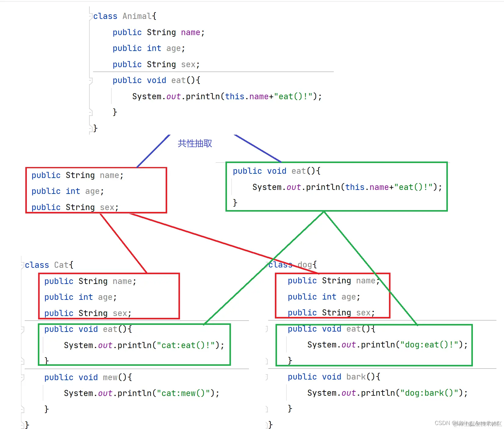Click "public String name;" inside class Cat
504x429 pixels.
[x=90, y=281]
